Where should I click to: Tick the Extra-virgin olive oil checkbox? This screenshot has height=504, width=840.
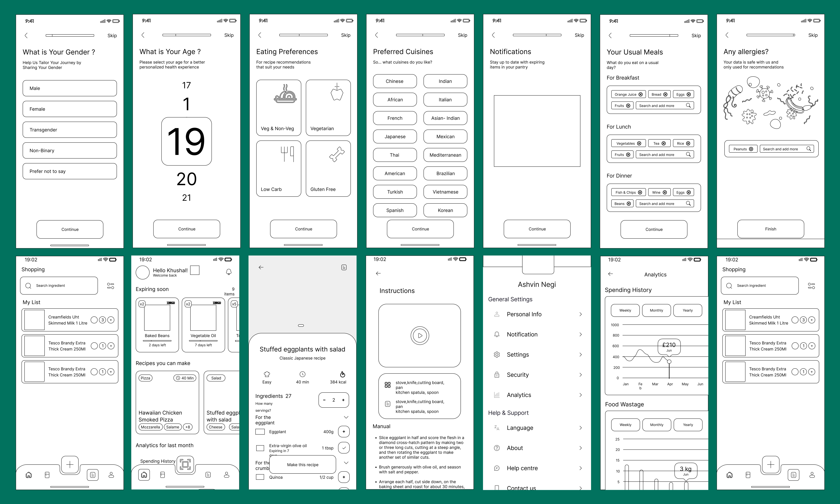tap(260, 448)
